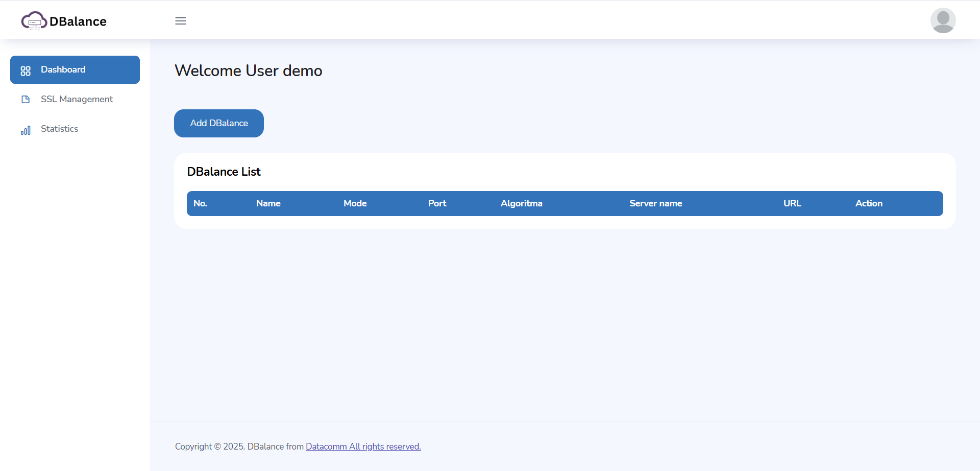Click the Statistics bar chart icon

tap(26, 130)
